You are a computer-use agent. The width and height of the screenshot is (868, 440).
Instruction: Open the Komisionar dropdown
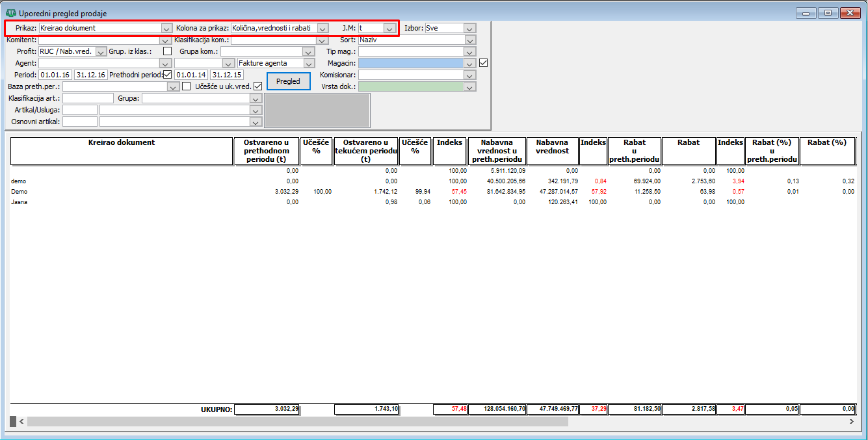click(470, 75)
